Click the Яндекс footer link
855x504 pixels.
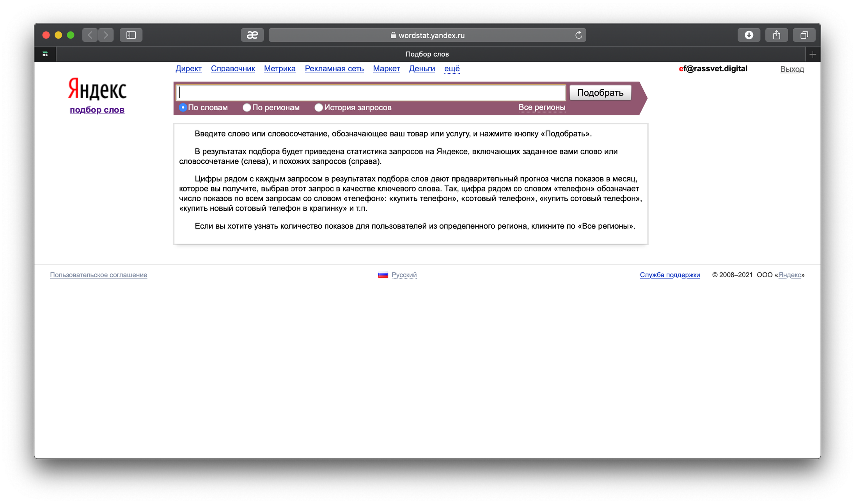[x=789, y=275]
